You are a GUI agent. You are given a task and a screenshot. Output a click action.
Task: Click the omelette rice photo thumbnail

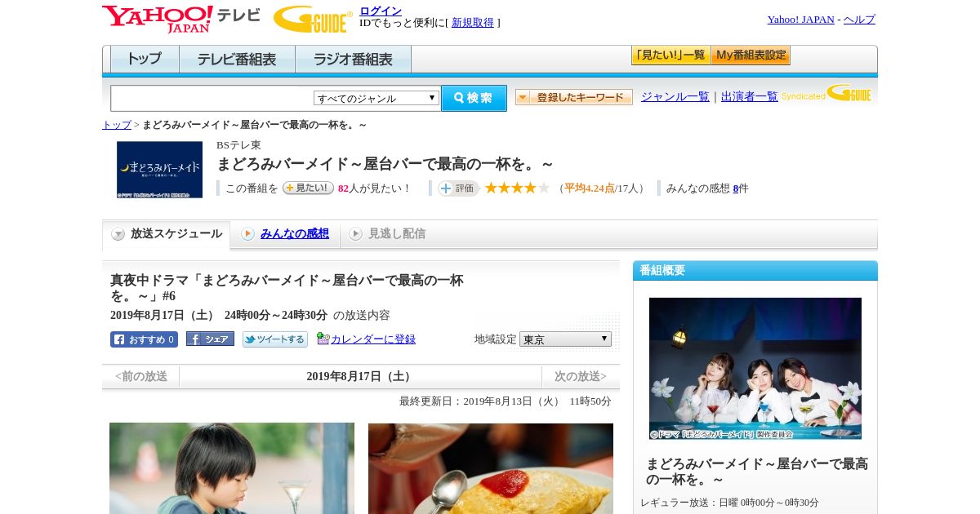pos(491,468)
